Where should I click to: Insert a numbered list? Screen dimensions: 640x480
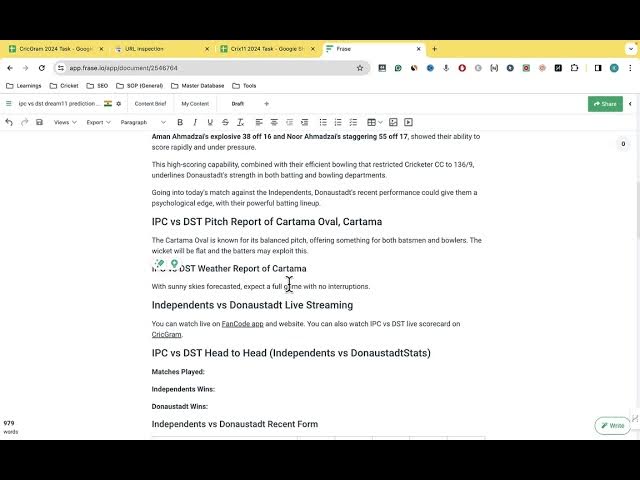point(338,122)
